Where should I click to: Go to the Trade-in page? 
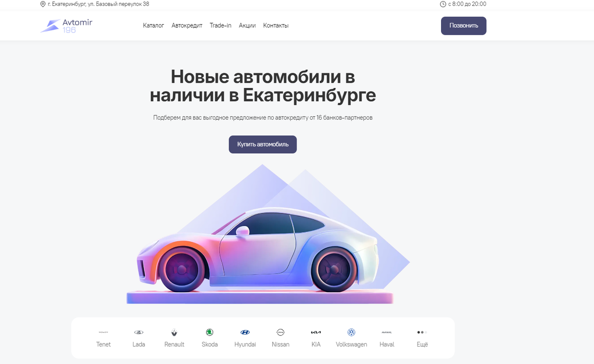click(x=221, y=26)
